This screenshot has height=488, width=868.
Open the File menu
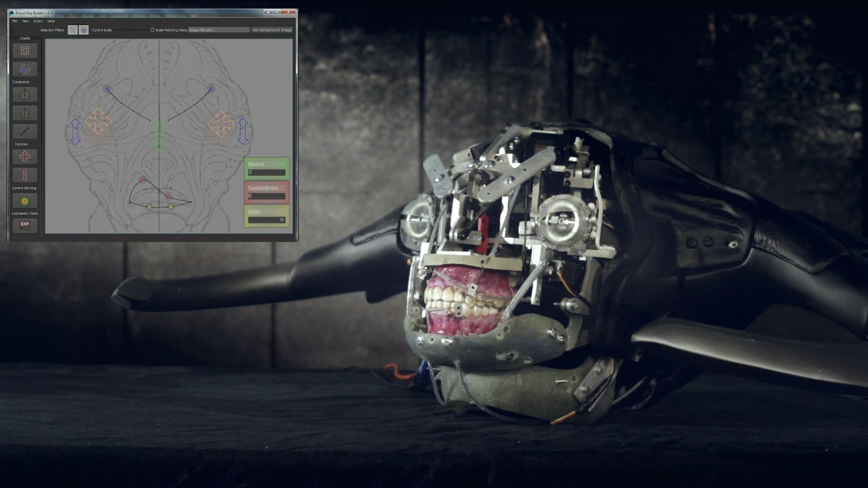point(14,21)
